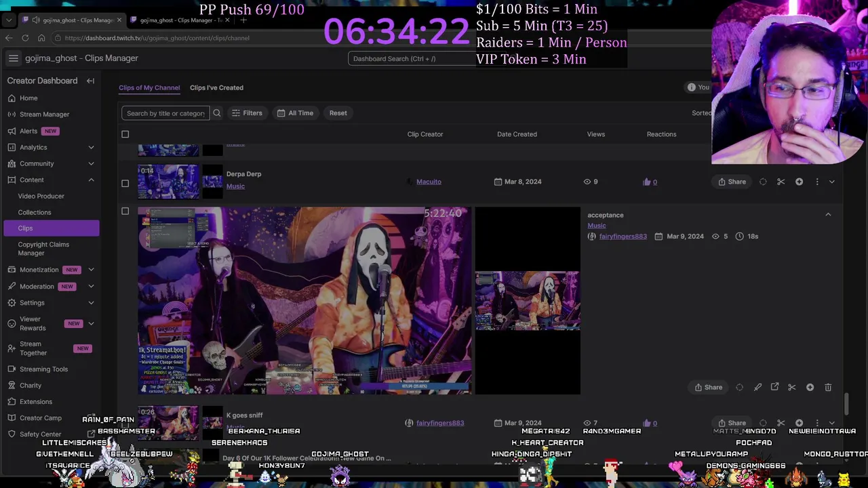Sort by the Date Created column header
Viewport: 868px width, 488px height.
[x=517, y=134]
